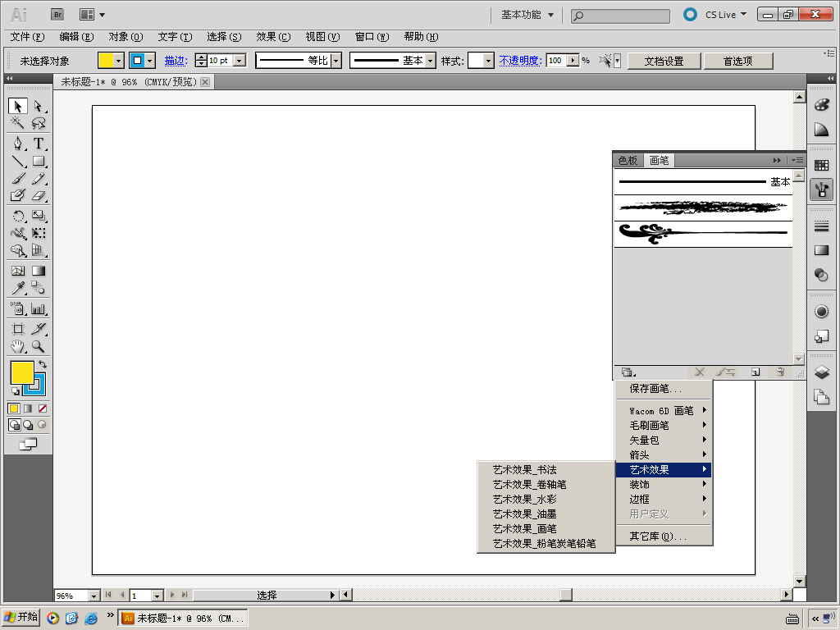The width and height of the screenshot is (840, 630).
Task: Open the 文件(F) menu
Action: [x=27, y=36]
